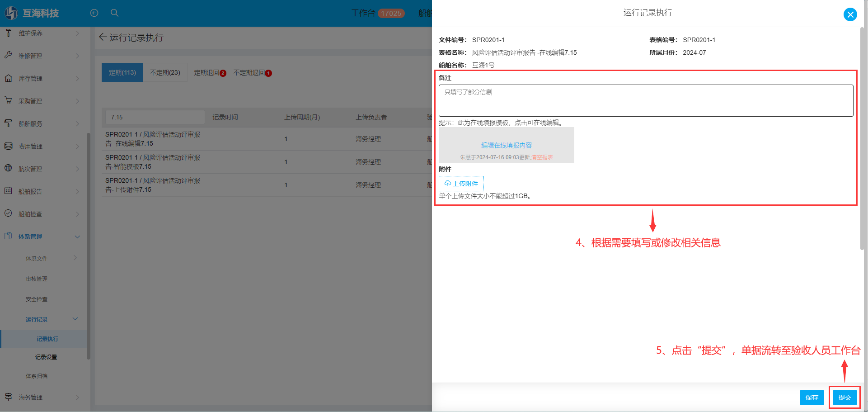This screenshot has height=412, width=868.
Task: Expand the 海务管理 menu chevron
Action: (77, 397)
